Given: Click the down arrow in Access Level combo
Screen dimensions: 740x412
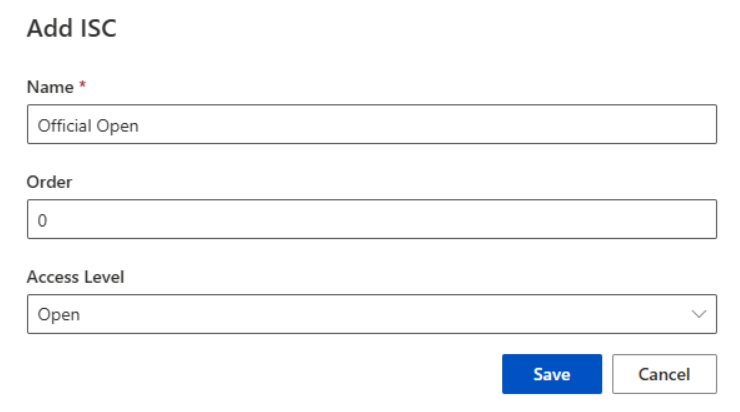Looking at the screenshot, I should pos(698,314).
